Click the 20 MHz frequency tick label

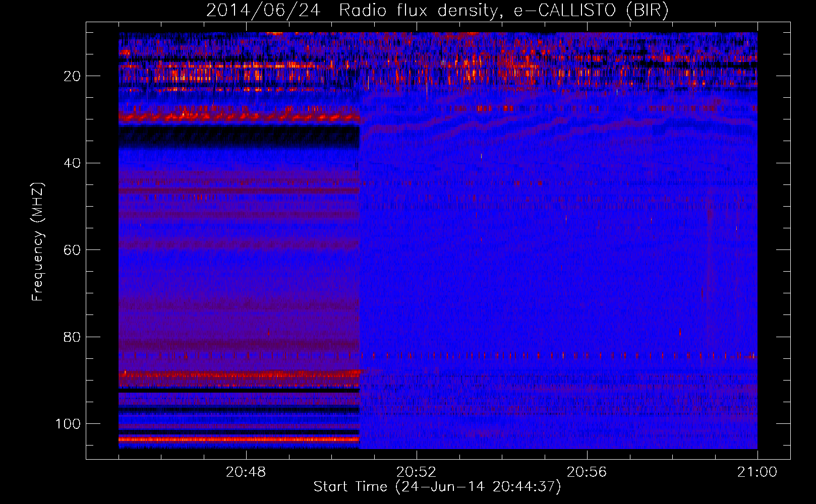click(x=72, y=76)
